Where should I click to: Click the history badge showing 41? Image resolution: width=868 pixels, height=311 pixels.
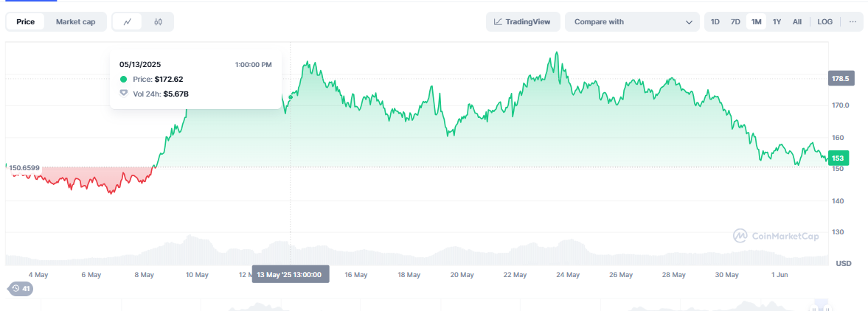pyautogui.click(x=21, y=289)
